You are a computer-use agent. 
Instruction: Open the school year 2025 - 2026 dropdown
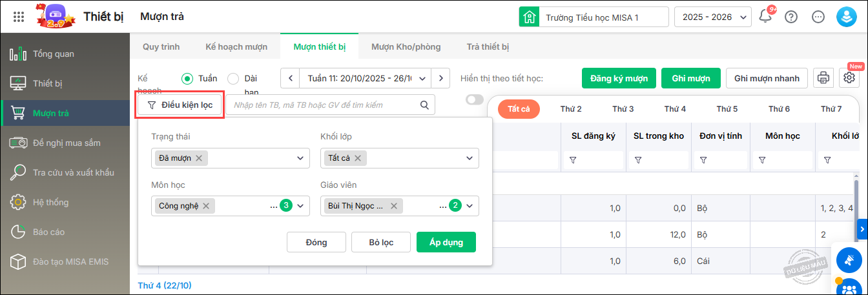(712, 17)
